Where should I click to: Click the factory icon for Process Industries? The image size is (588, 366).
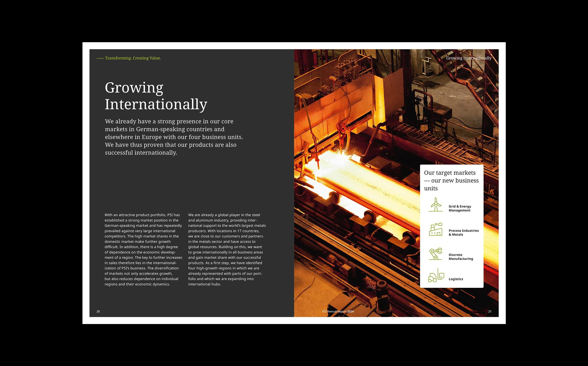435,230
